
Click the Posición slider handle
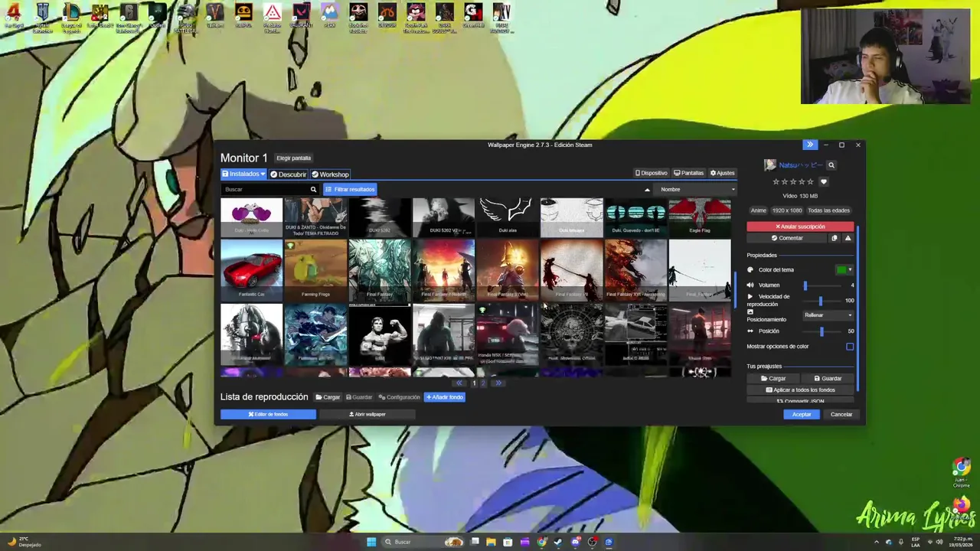[x=822, y=331]
